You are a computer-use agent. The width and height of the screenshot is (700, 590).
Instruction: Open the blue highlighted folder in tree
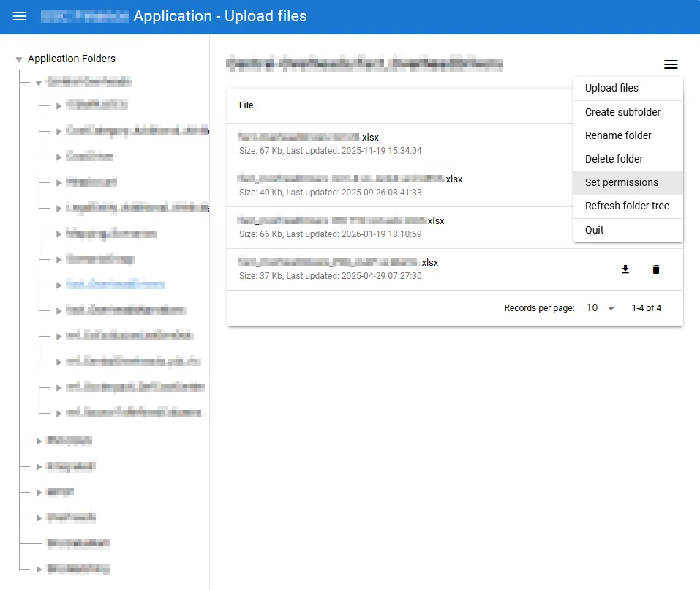click(115, 285)
